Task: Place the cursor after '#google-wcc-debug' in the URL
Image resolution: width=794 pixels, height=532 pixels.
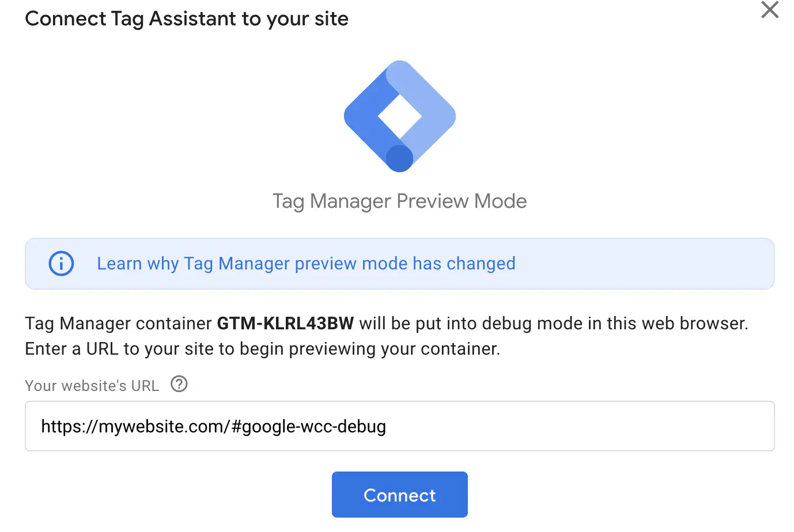Action: tap(387, 427)
